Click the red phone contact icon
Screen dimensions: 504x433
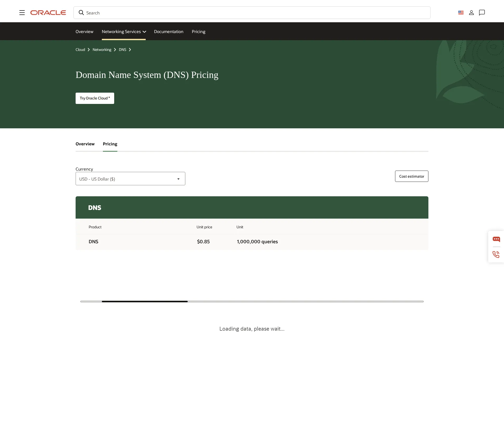[496, 254]
